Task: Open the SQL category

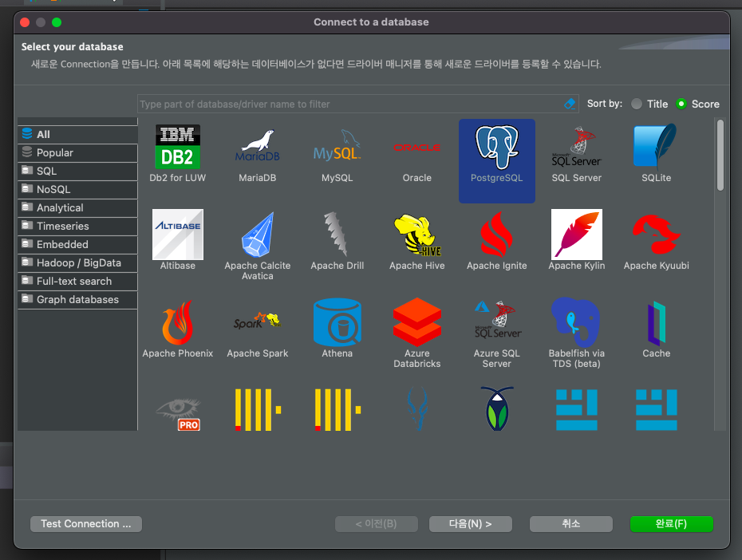Action: pyautogui.click(x=77, y=172)
